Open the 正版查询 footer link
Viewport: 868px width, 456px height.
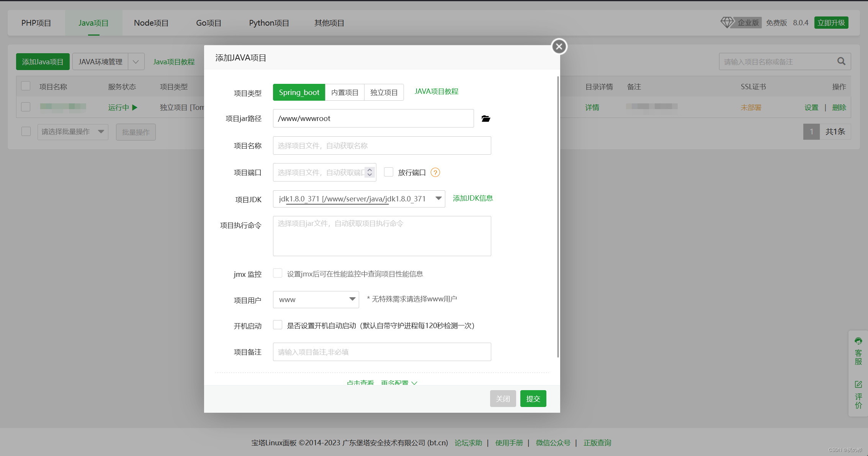point(597,443)
